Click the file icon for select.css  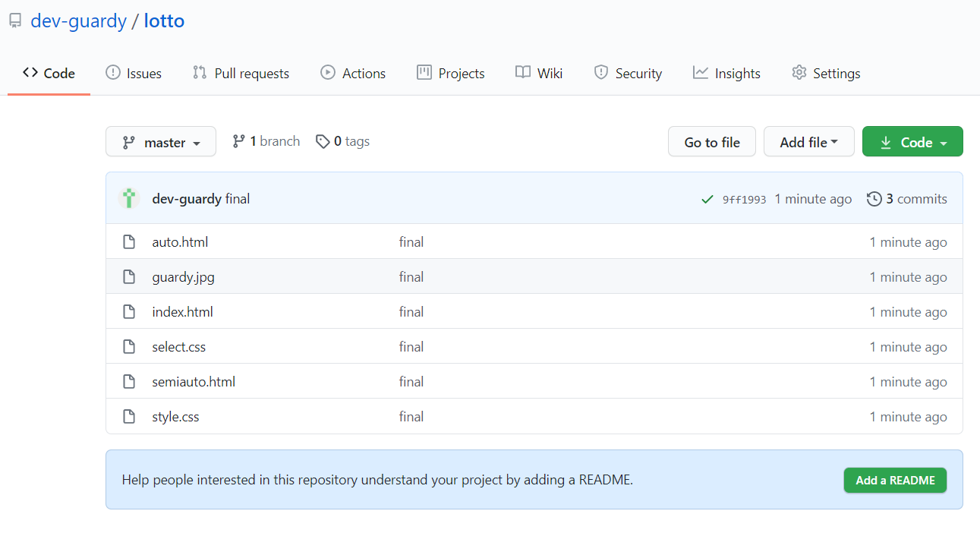click(129, 347)
